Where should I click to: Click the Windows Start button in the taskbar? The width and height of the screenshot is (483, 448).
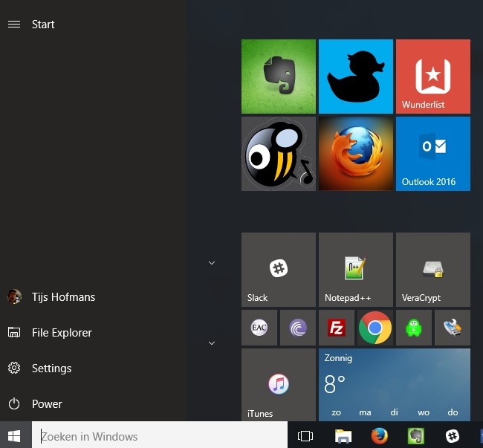coord(14,436)
